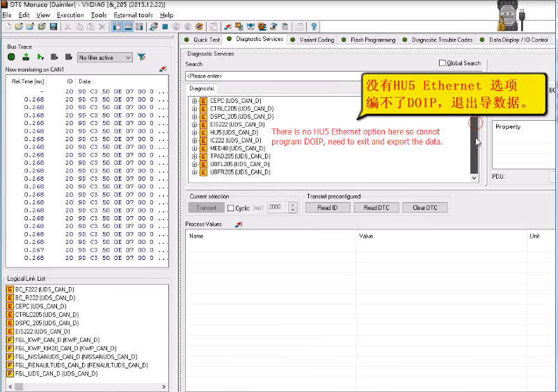Switch to the Flash Programming tab
The height and width of the screenshot is (392, 558).
click(369, 40)
